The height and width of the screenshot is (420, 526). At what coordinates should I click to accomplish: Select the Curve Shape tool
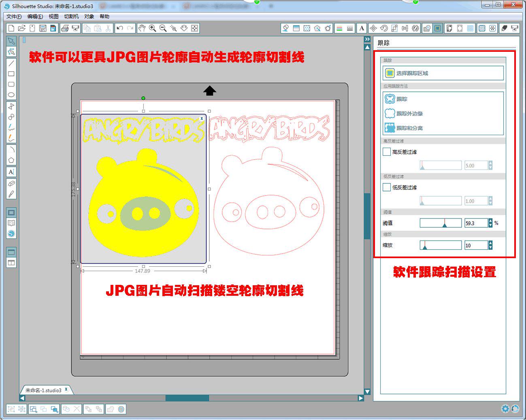tap(11, 117)
